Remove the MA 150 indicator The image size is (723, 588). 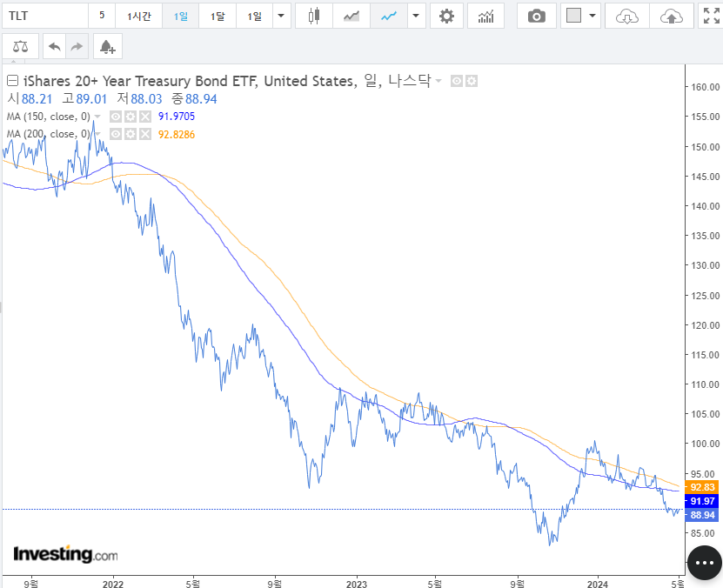[145, 117]
